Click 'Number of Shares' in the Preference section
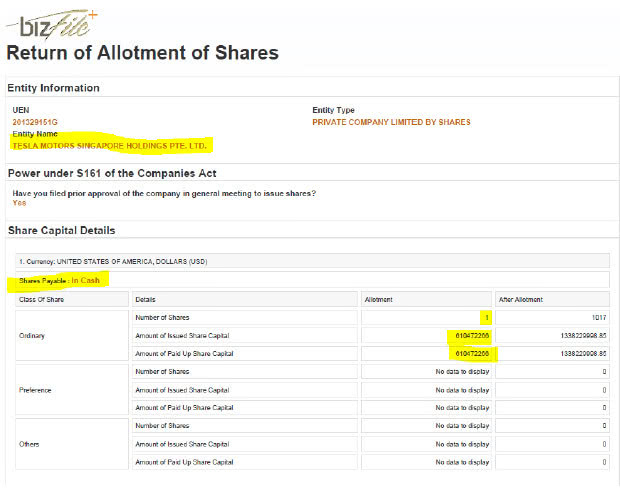The image size is (620, 501). point(162,372)
